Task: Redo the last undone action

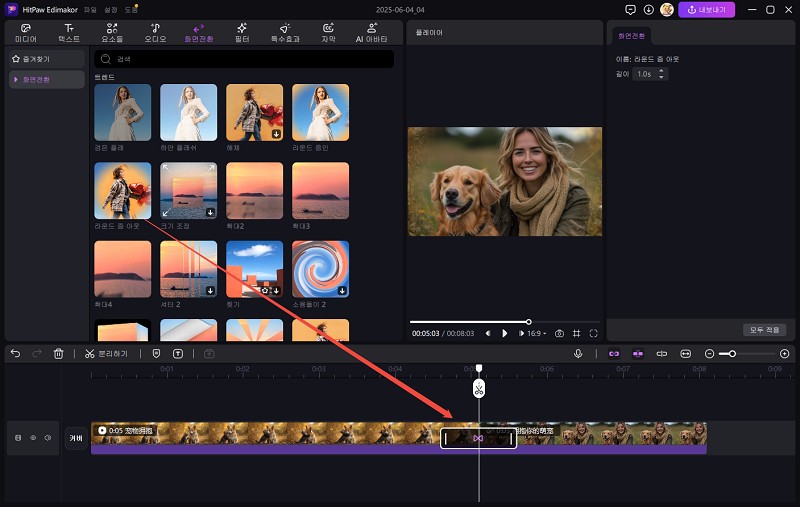Action: tap(37, 353)
